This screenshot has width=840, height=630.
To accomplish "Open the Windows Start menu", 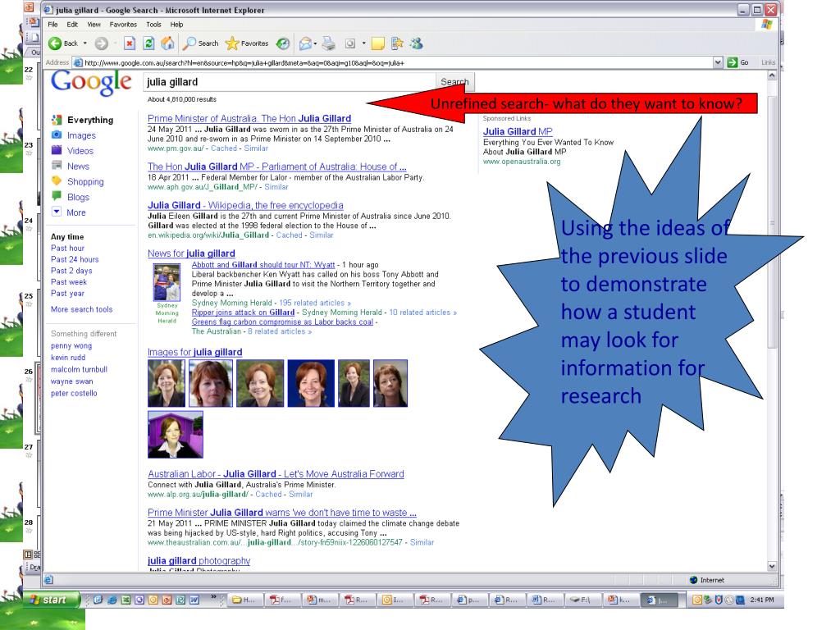I will tap(50, 600).
